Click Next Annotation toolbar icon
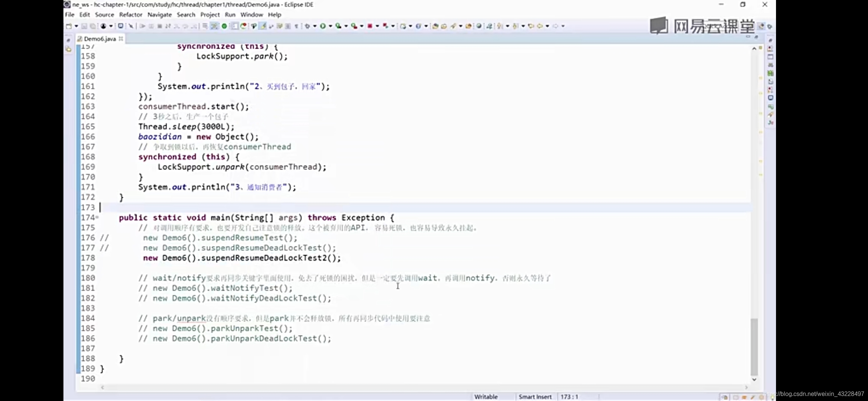Image resolution: width=868 pixels, height=401 pixels. pos(500,26)
